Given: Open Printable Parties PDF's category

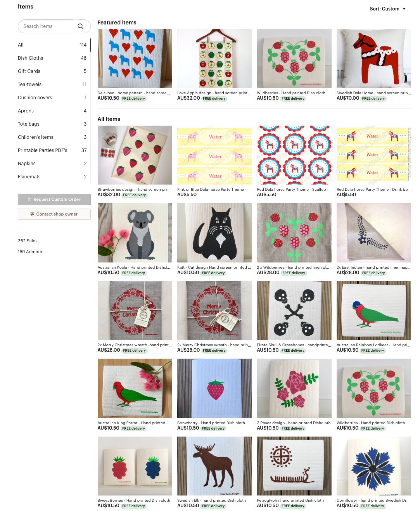Looking at the screenshot, I should 52,150.
